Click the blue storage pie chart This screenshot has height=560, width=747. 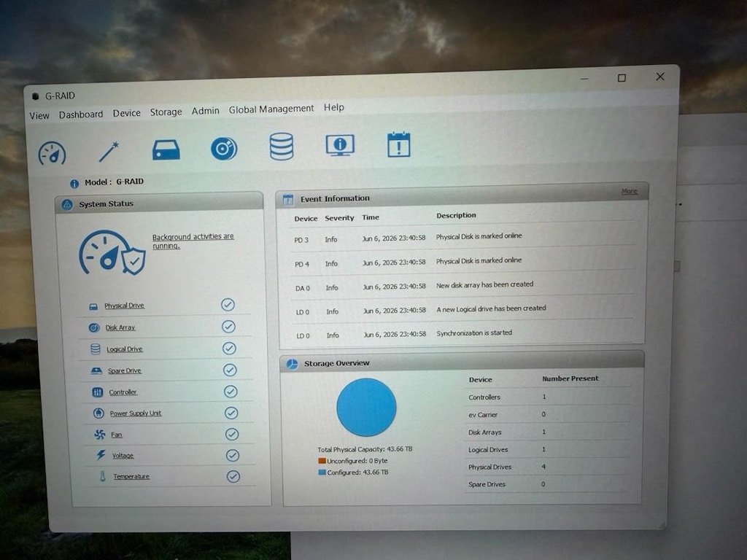[366, 407]
